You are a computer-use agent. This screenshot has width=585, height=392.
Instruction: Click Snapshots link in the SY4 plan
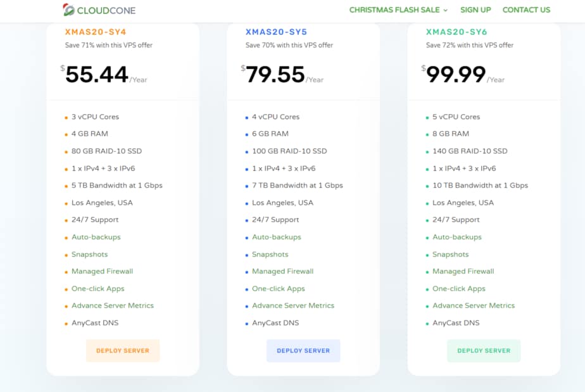pyautogui.click(x=89, y=254)
